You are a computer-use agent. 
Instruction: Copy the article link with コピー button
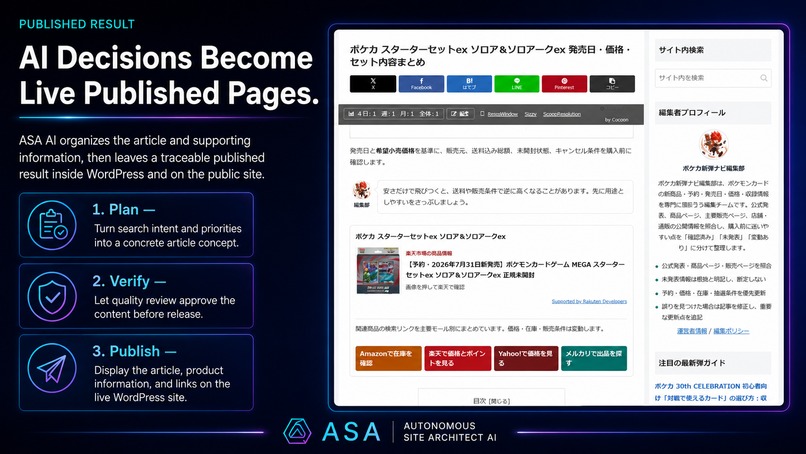pos(612,84)
